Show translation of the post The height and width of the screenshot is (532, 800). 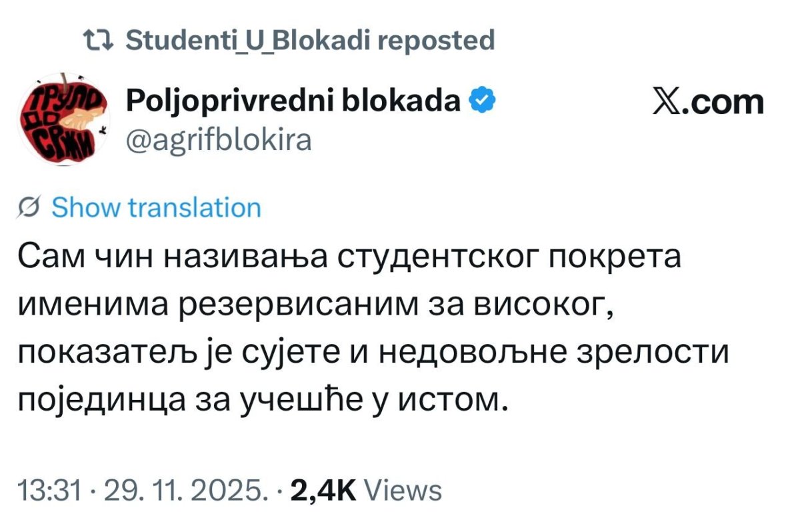(x=156, y=208)
